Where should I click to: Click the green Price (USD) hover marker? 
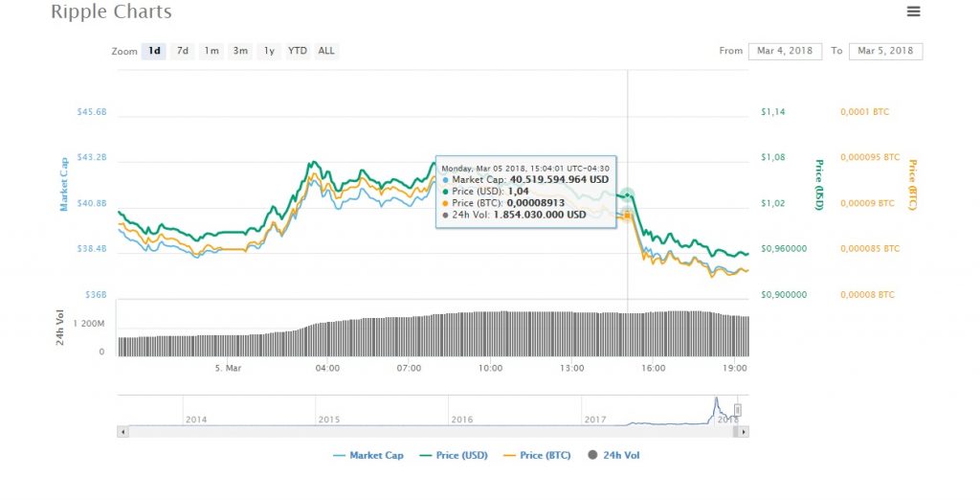tap(628, 195)
